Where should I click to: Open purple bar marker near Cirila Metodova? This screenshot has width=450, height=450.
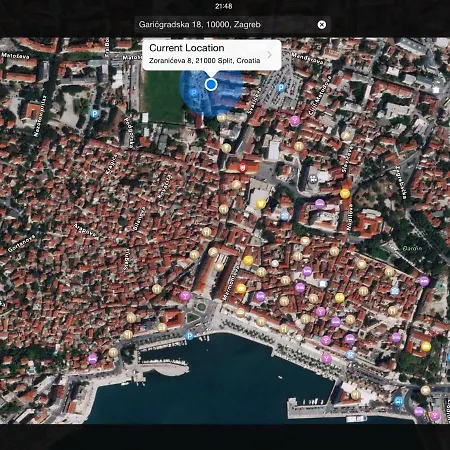coord(294,120)
